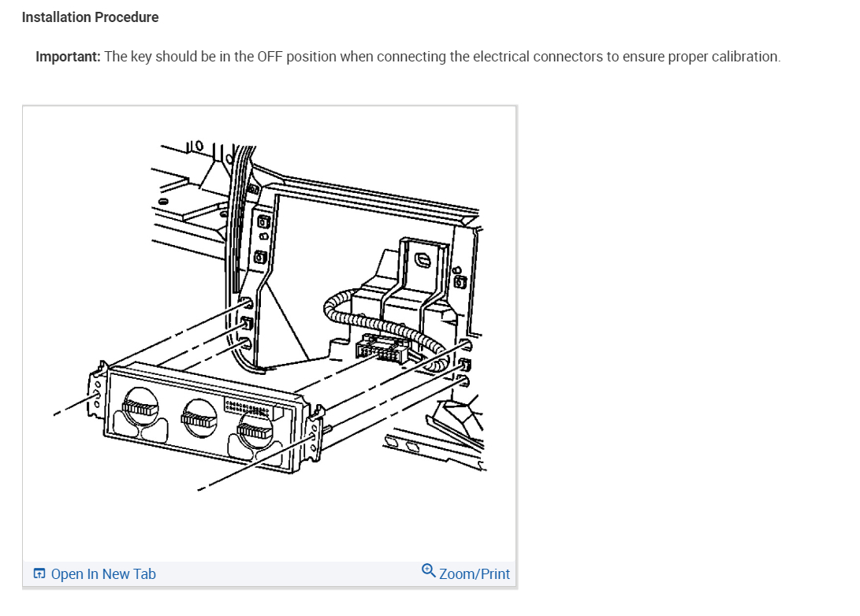The height and width of the screenshot is (616, 860).
Task: Click the Zoom/Print magnifier icon
Action: (x=428, y=570)
